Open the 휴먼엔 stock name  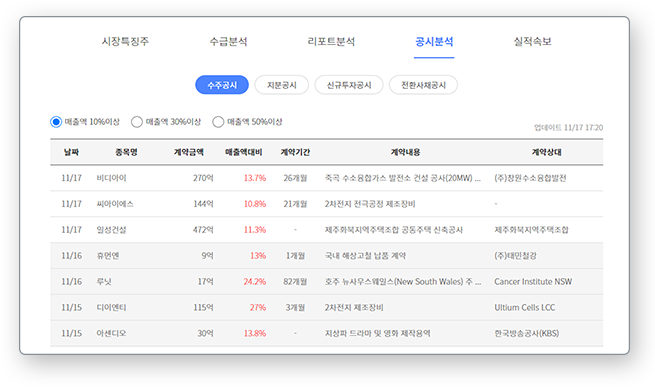[x=108, y=256]
